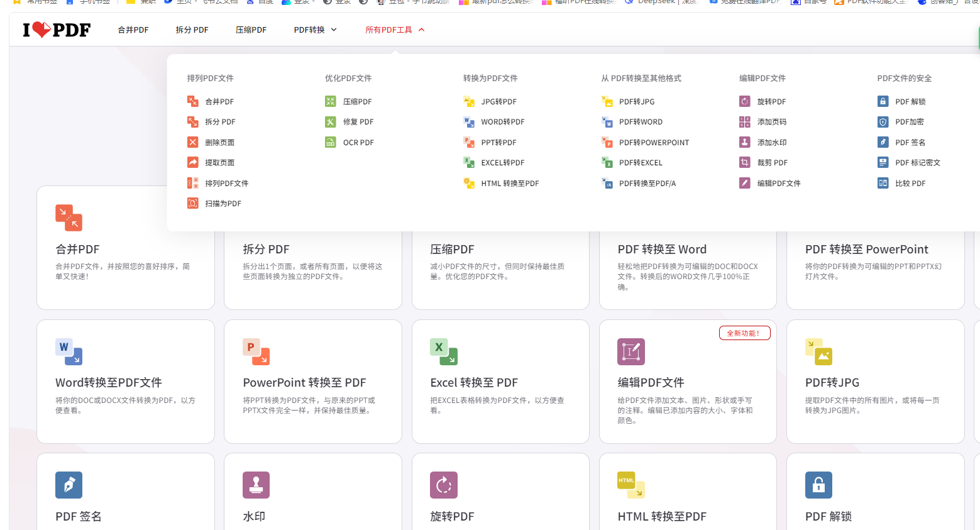Expand the PDF转换 dropdown
Image resolution: width=980 pixels, height=530 pixels.
315,30
